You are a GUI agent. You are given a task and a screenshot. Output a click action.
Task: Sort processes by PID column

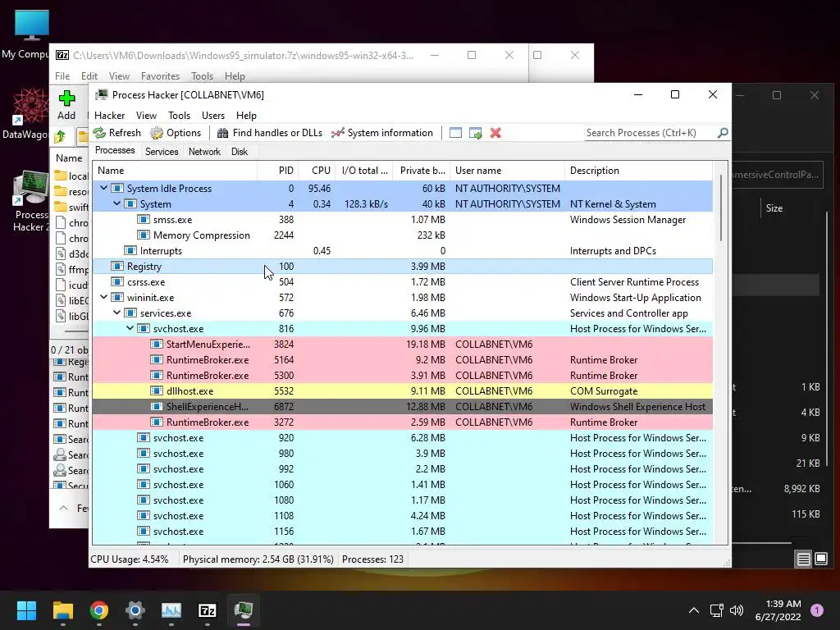click(277, 171)
